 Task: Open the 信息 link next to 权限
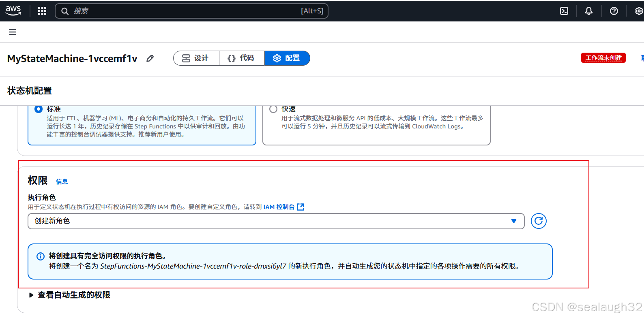(62, 181)
